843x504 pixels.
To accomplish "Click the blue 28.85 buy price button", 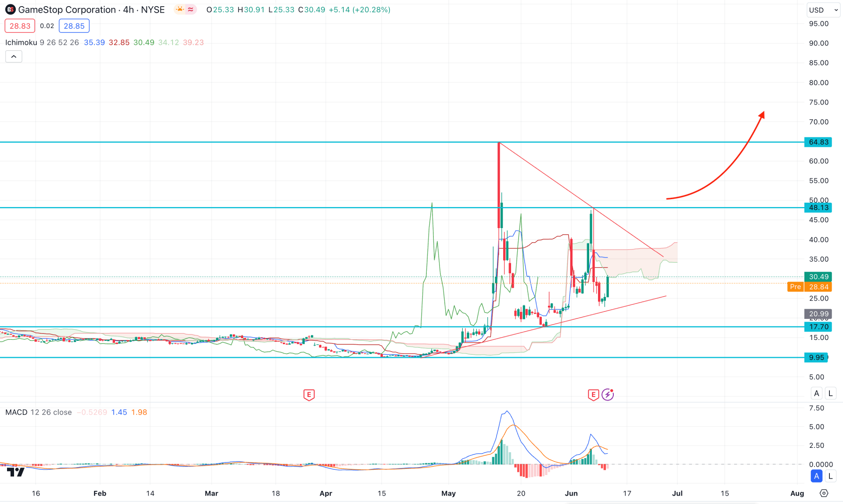I will [x=74, y=26].
